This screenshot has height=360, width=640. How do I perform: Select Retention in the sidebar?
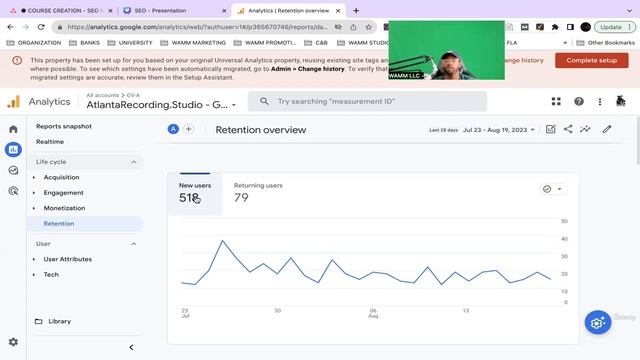[85, 224]
